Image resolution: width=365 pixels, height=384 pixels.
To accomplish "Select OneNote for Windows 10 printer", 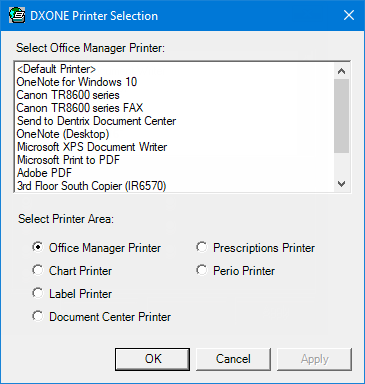I will coord(175,82).
